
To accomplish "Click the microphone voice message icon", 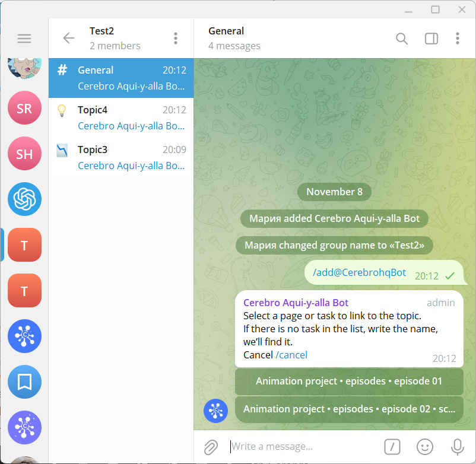I will 457,447.
